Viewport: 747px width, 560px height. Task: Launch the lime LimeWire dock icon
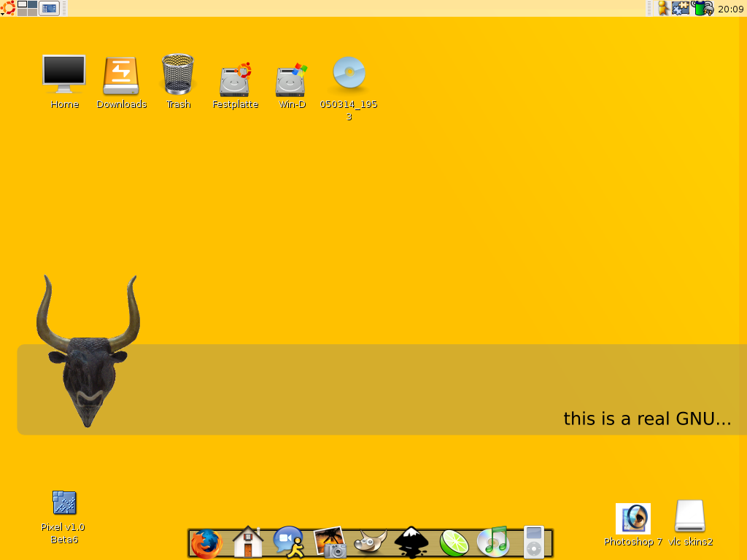coord(453,542)
